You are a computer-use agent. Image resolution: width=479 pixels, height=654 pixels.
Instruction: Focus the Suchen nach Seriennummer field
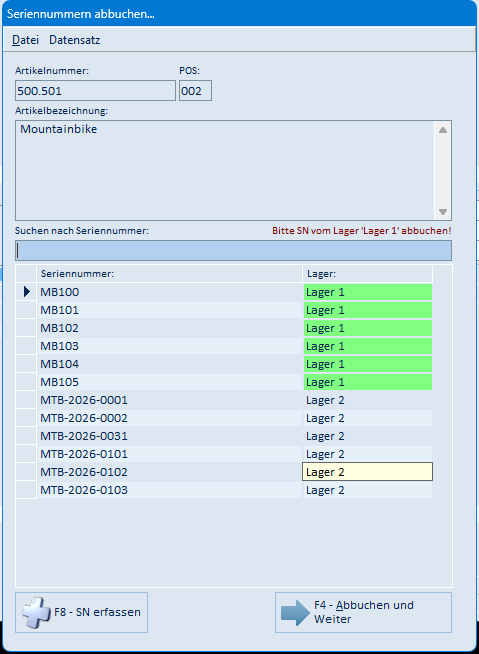tap(233, 250)
